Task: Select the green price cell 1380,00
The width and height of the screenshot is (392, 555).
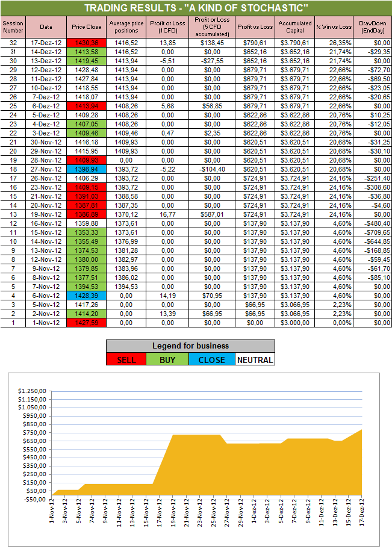Action: tap(86, 259)
